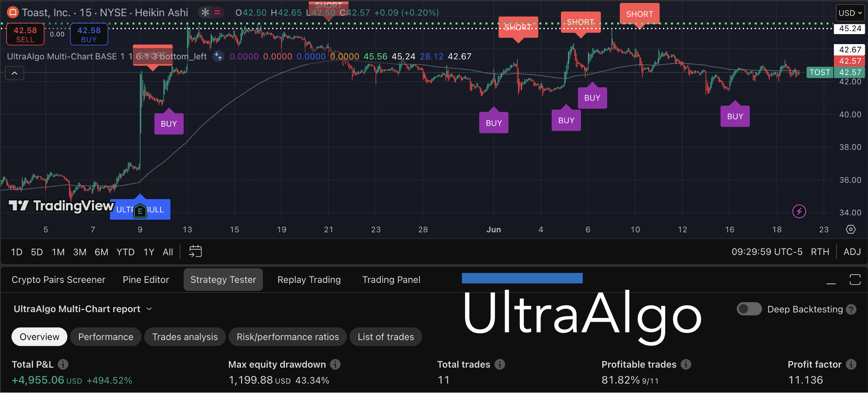Viewport: 868px width, 393px height.
Task: Click the 81.82% profitable trades value
Action: tap(621, 380)
